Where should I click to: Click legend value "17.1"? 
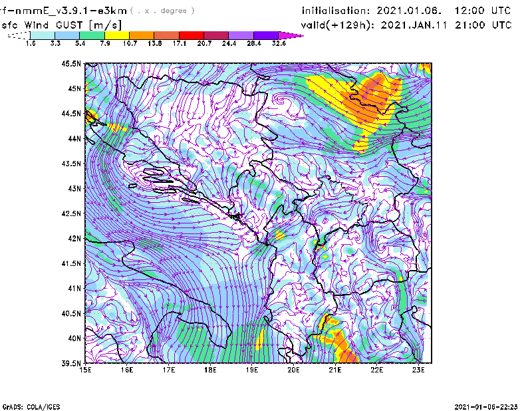(x=179, y=43)
